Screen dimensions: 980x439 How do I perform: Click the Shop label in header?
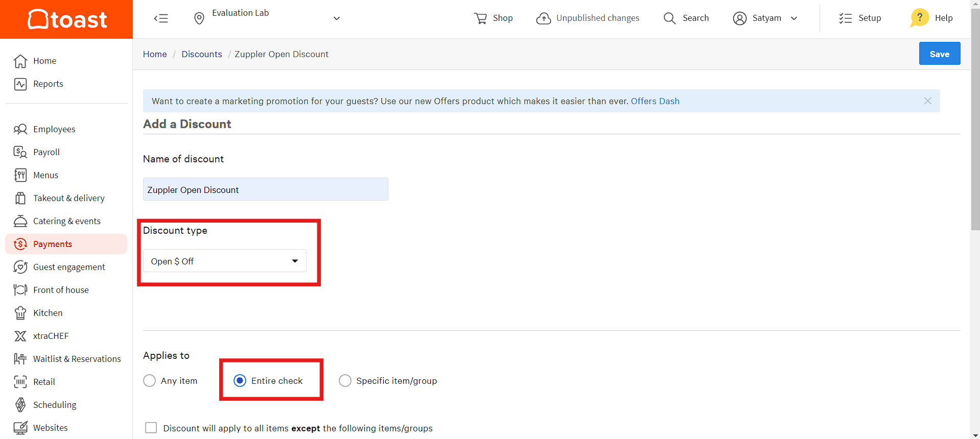tap(503, 18)
